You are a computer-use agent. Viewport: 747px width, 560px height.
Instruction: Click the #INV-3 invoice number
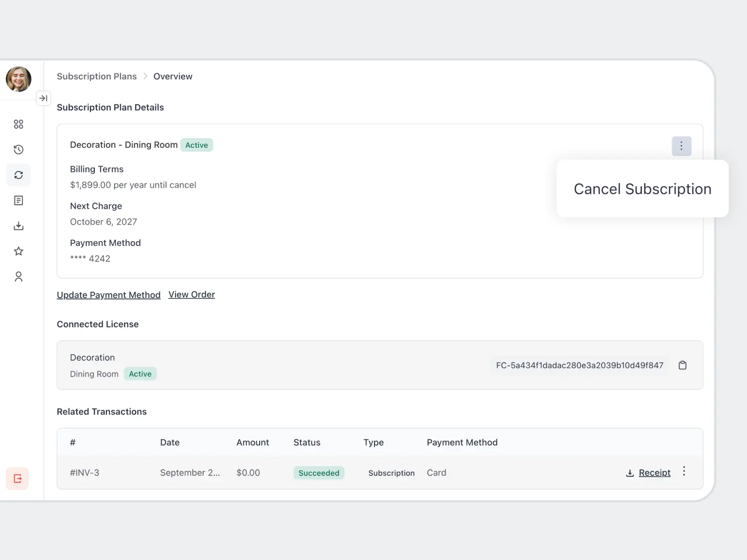tap(85, 472)
